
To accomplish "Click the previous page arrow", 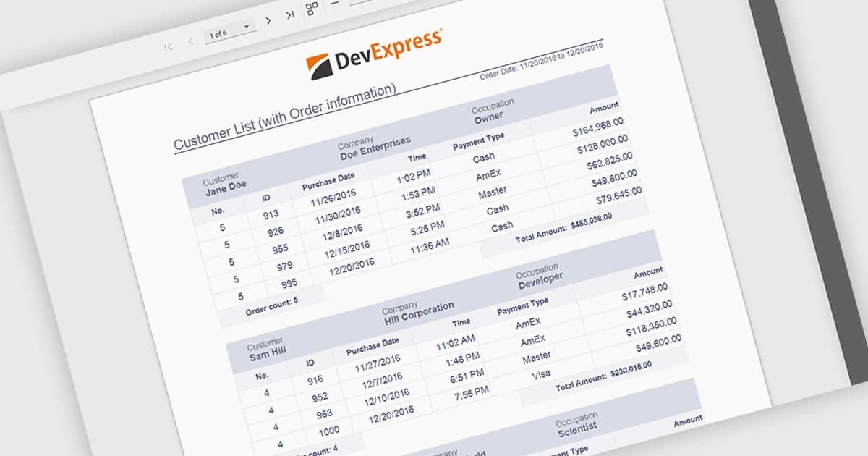I will coord(191,41).
